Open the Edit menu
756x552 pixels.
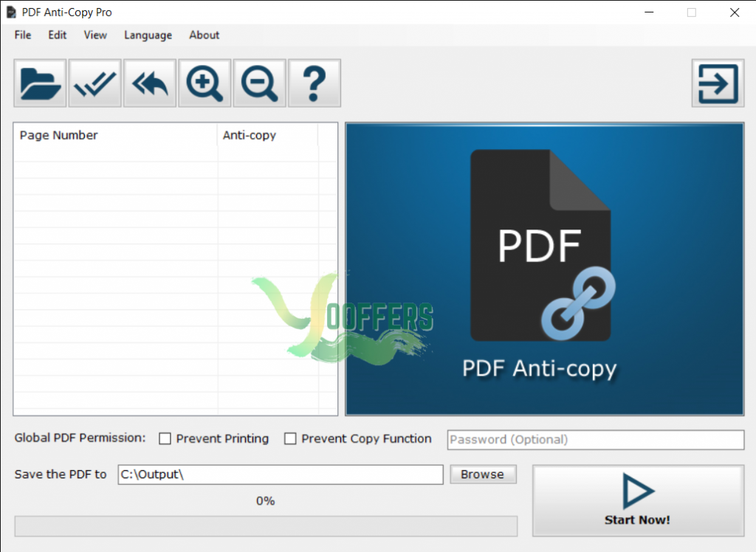tap(58, 35)
